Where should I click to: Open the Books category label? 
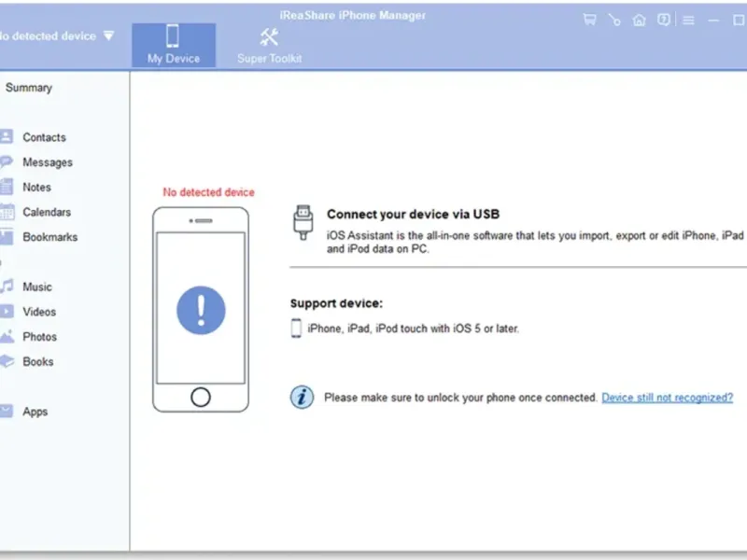pos(38,361)
